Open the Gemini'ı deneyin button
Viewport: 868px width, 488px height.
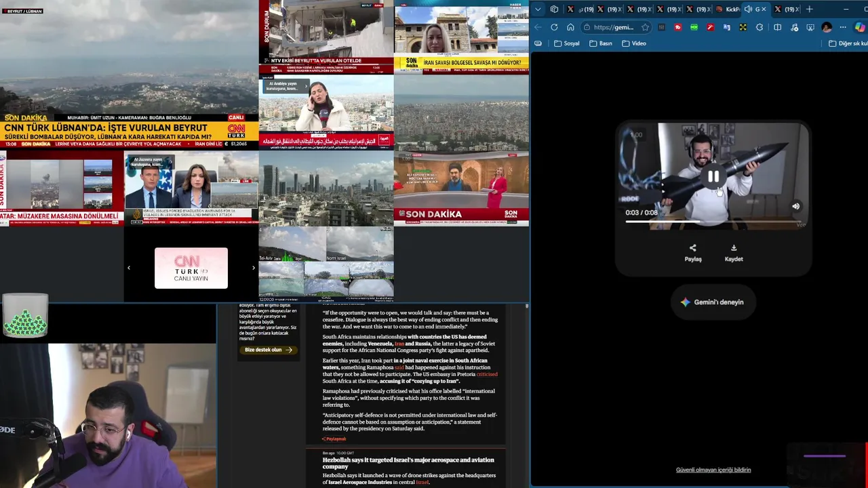[x=712, y=302]
